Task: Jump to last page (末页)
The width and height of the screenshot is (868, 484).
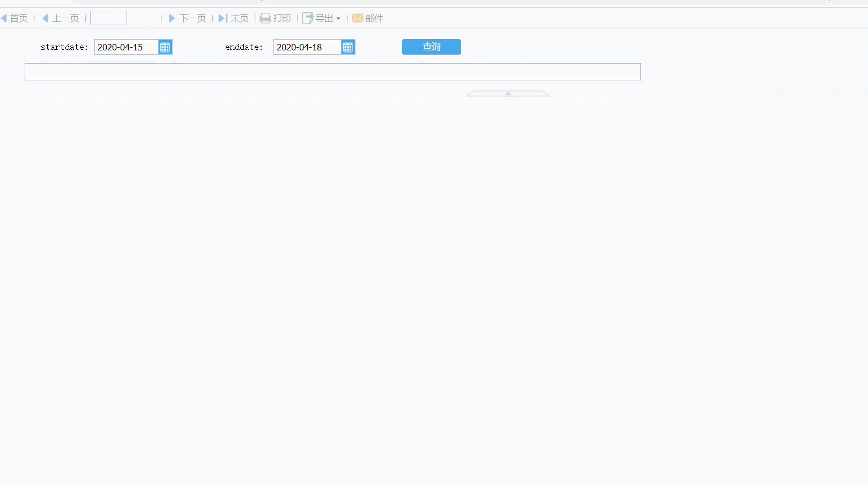Action: pyautogui.click(x=233, y=18)
